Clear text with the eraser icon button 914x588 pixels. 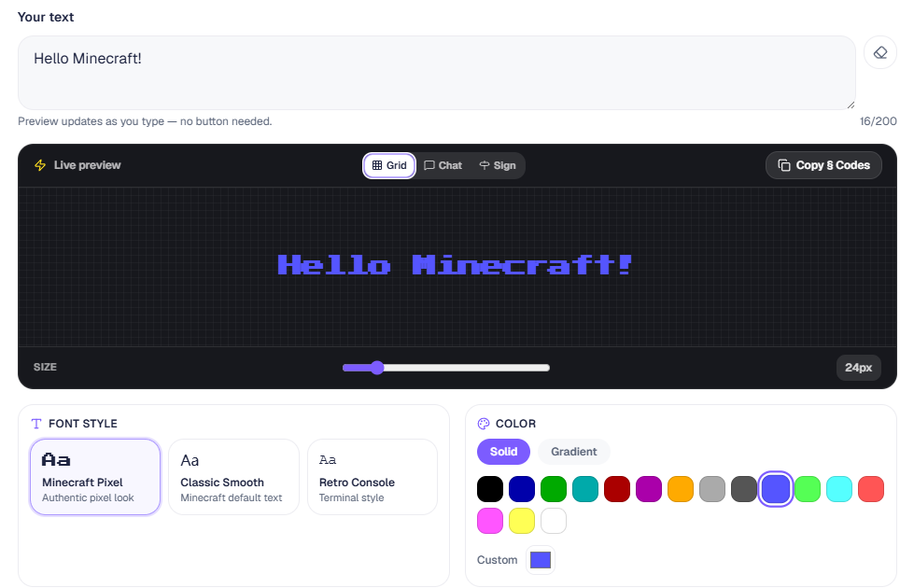[879, 52]
